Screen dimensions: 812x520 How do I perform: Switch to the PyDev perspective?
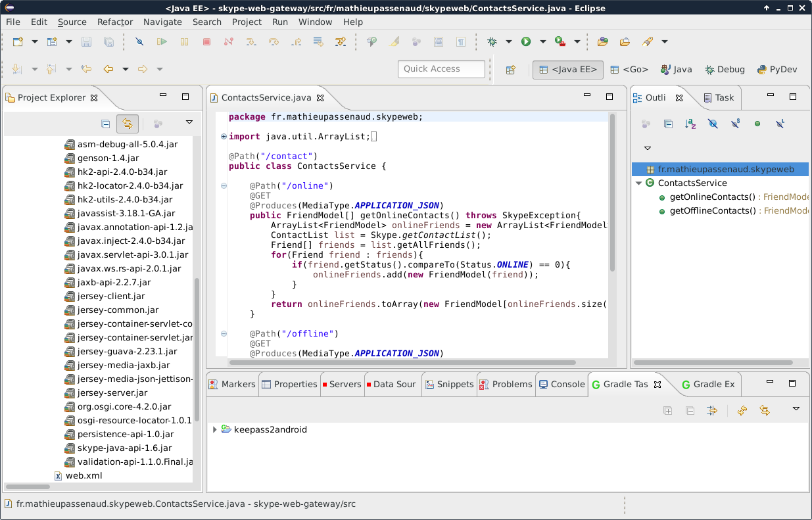click(x=776, y=70)
